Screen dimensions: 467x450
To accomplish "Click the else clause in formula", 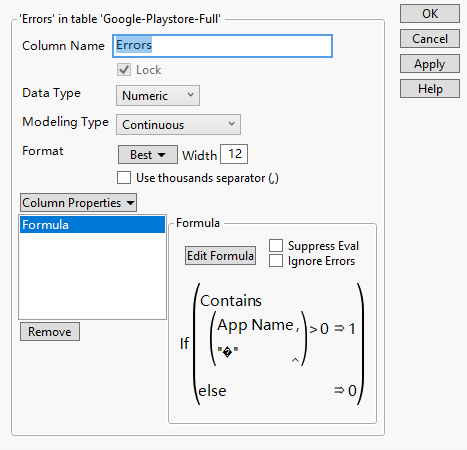I will (212, 391).
